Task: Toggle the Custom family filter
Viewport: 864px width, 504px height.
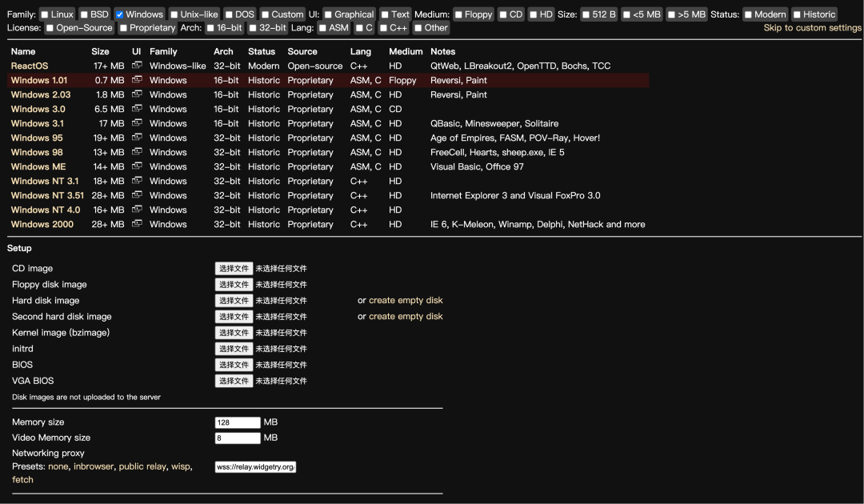Action: tap(265, 14)
